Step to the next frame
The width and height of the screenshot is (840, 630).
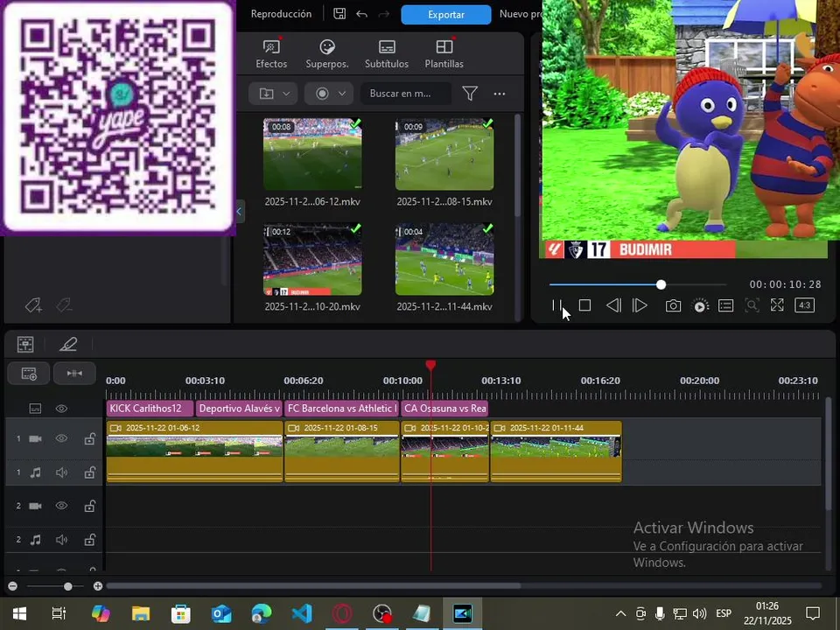(640, 305)
